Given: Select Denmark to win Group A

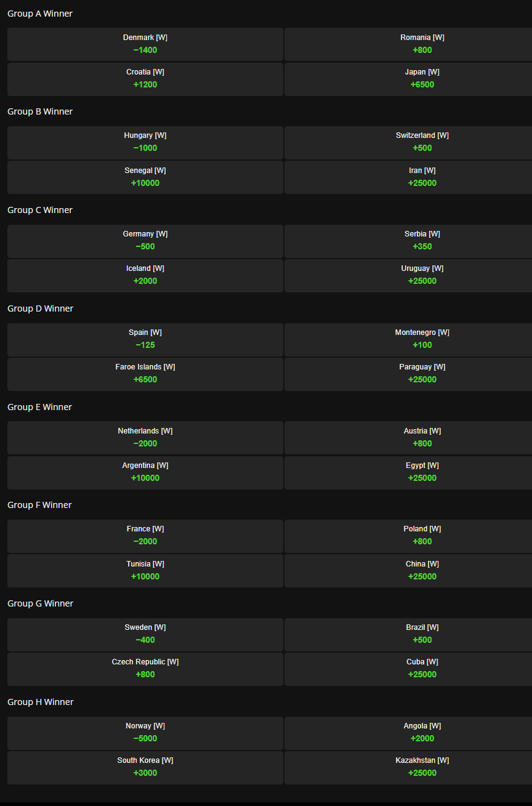Looking at the screenshot, I should [145, 44].
